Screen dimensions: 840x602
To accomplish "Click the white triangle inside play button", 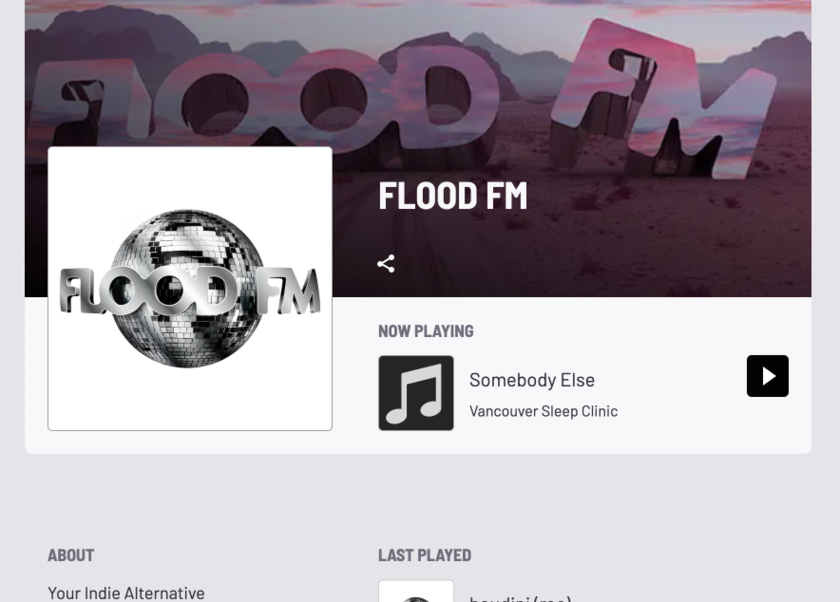I will coord(769,376).
